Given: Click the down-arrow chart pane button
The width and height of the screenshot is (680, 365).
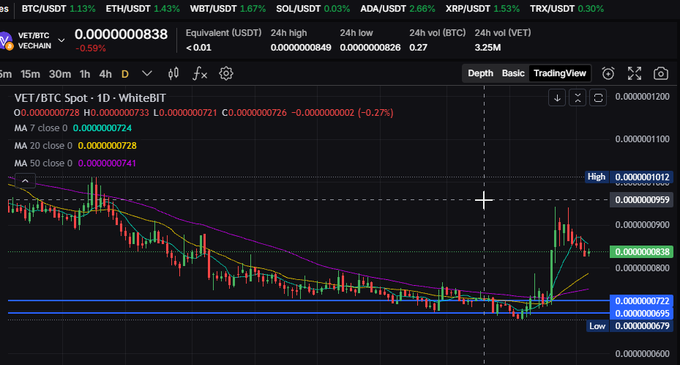Looking at the screenshot, I should tap(557, 98).
